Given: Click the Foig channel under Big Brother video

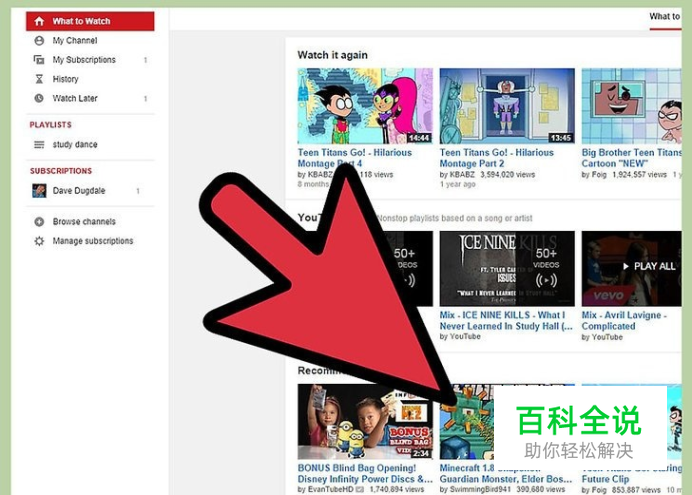Looking at the screenshot, I should click(599, 175).
